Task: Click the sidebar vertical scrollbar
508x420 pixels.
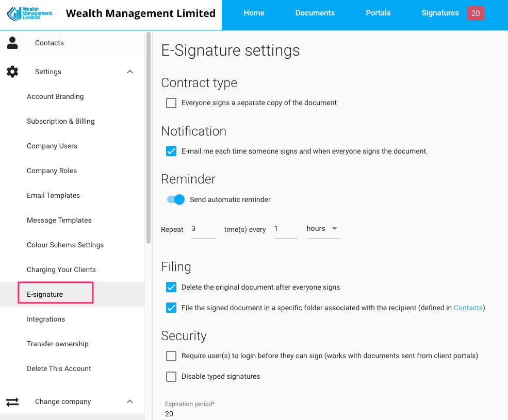Action: (149, 139)
